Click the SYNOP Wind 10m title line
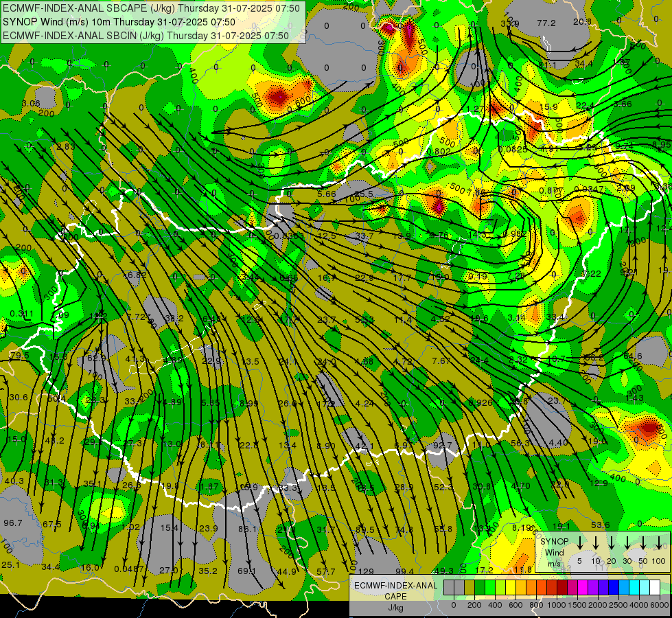The image size is (672, 618). [x=119, y=22]
